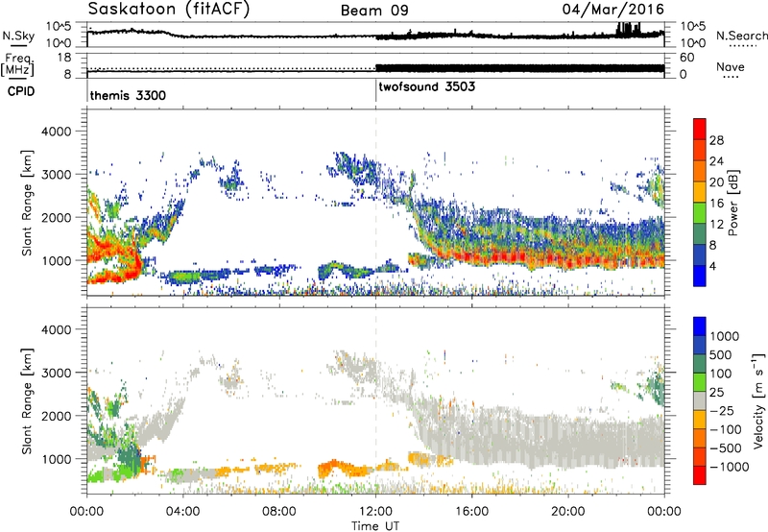Click the 'Time UT' axis title
The height and width of the screenshot is (532, 768).
pyautogui.click(x=375, y=526)
